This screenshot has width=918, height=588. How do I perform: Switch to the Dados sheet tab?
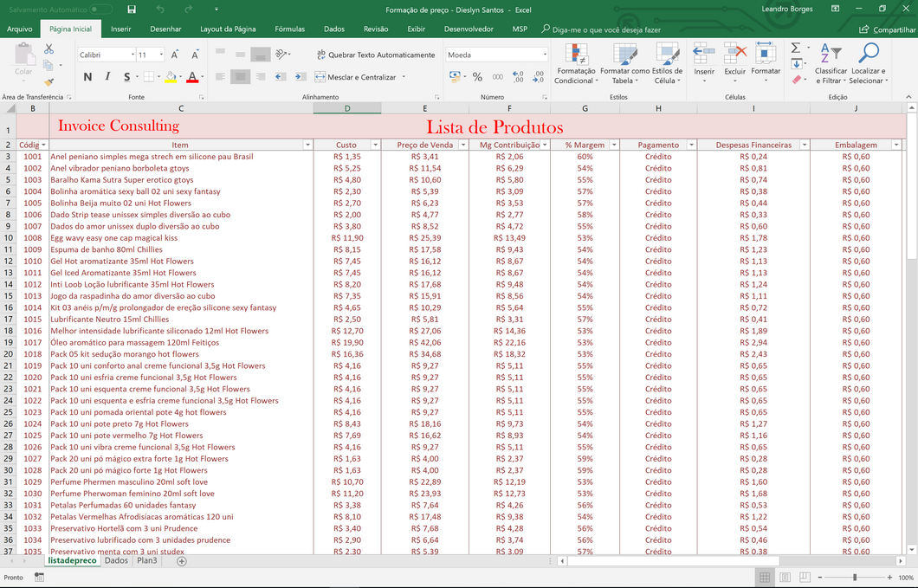pyautogui.click(x=116, y=561)
